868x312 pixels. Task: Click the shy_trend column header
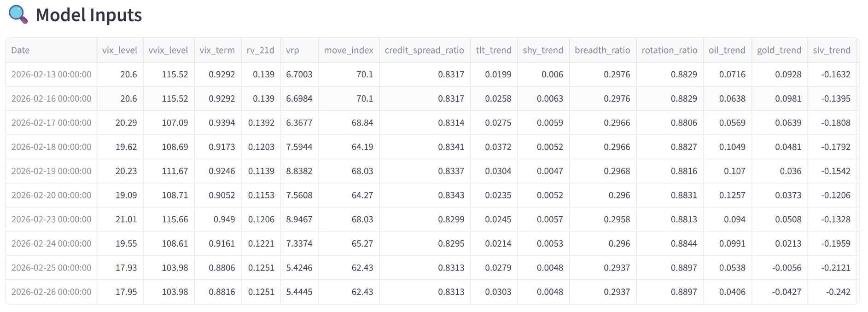click(x=543, y=50)
